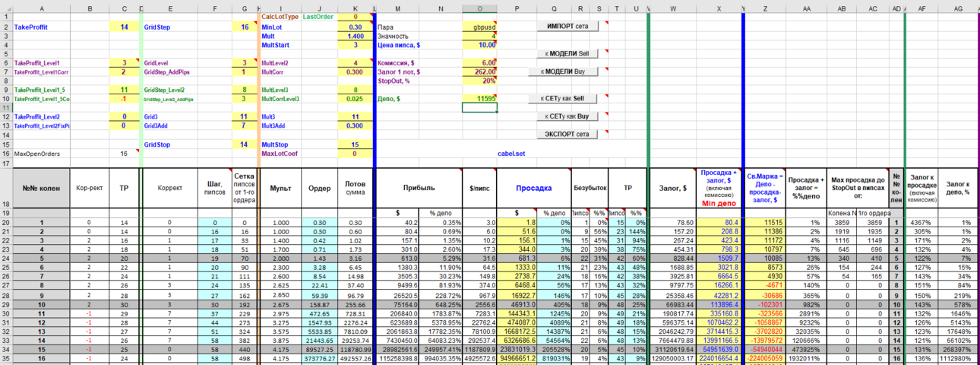Select the Mult value 1.400 cell
980x365 pixels.
[x=356, y=36]
